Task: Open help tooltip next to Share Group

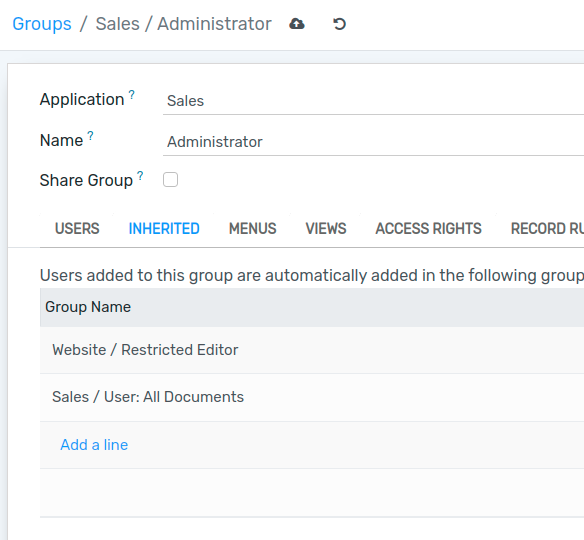Action: tap(140, 175)
